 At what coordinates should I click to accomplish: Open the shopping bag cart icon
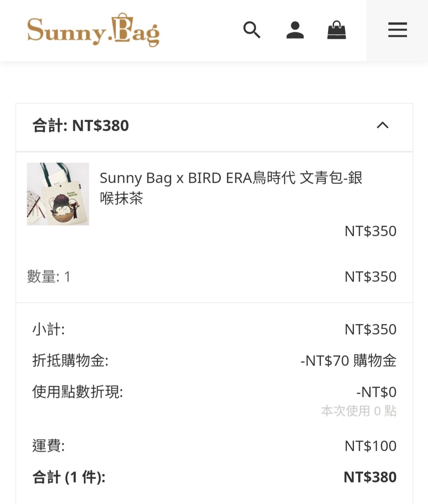(x=336, y=30)
